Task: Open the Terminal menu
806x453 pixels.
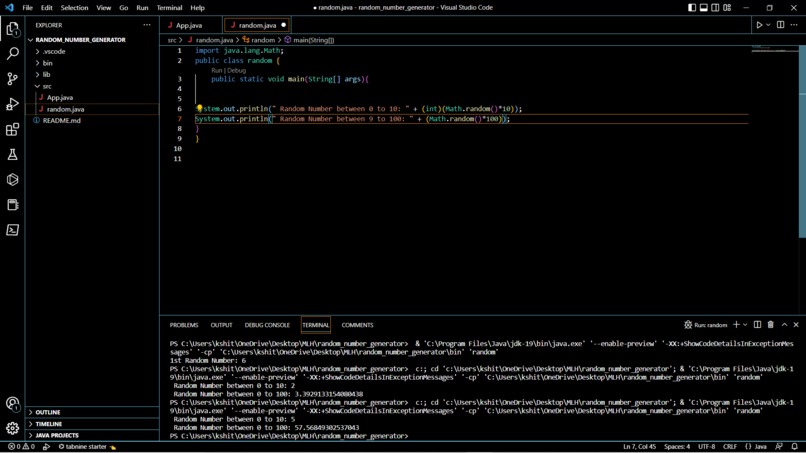Action: (169, 8)
